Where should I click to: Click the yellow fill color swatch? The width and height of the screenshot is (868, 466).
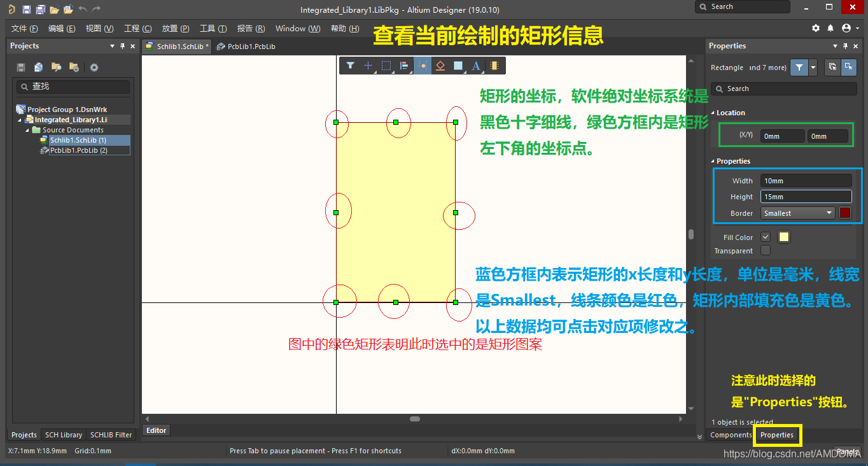(784, 237)
